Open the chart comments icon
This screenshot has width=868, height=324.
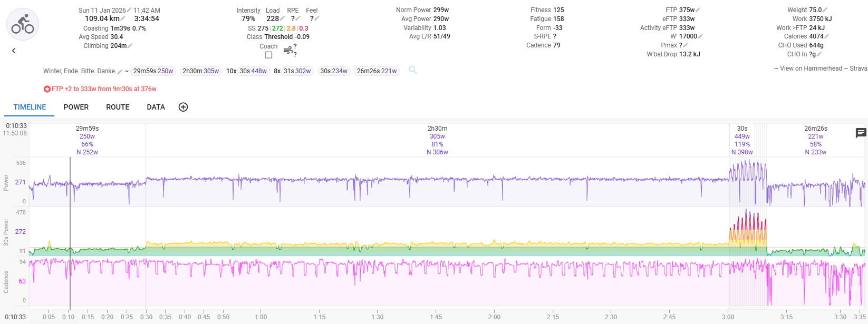pos(861,133)
